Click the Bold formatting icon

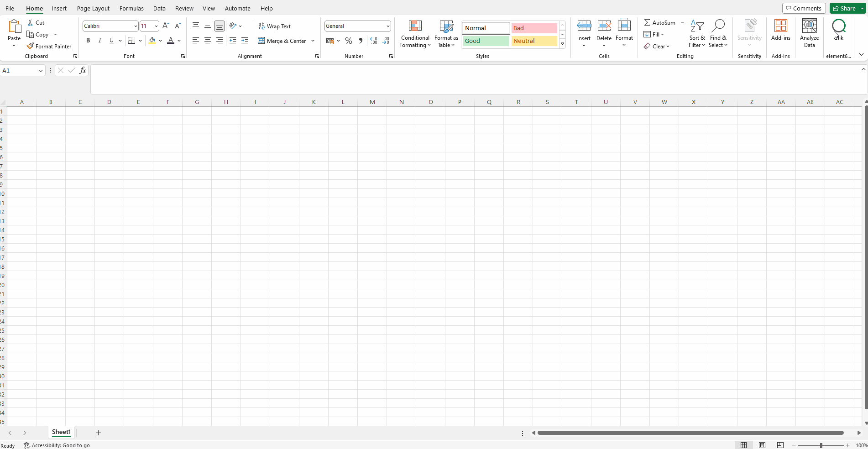point(88,41)
